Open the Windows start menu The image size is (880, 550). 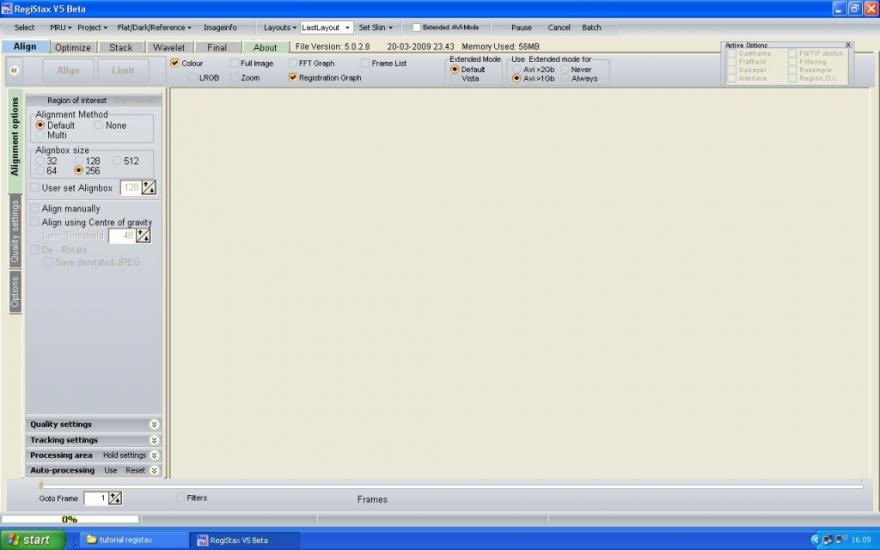[33, 540]
